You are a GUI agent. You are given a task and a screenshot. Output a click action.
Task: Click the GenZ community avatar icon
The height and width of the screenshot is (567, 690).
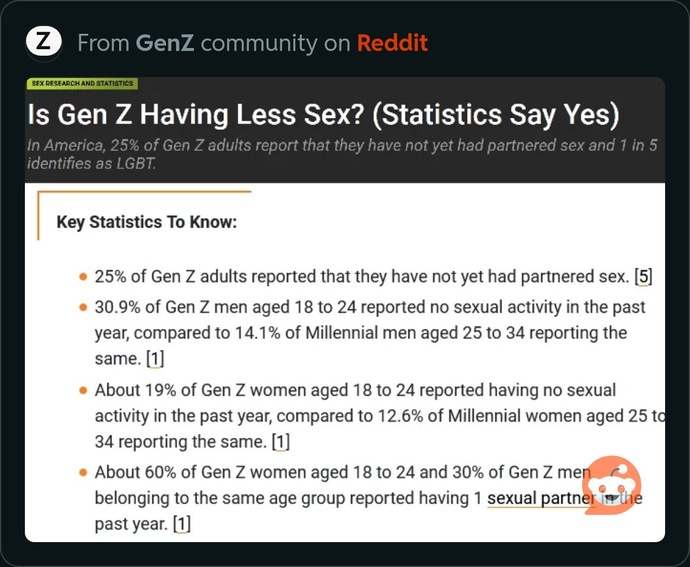(x=43, y=42)
